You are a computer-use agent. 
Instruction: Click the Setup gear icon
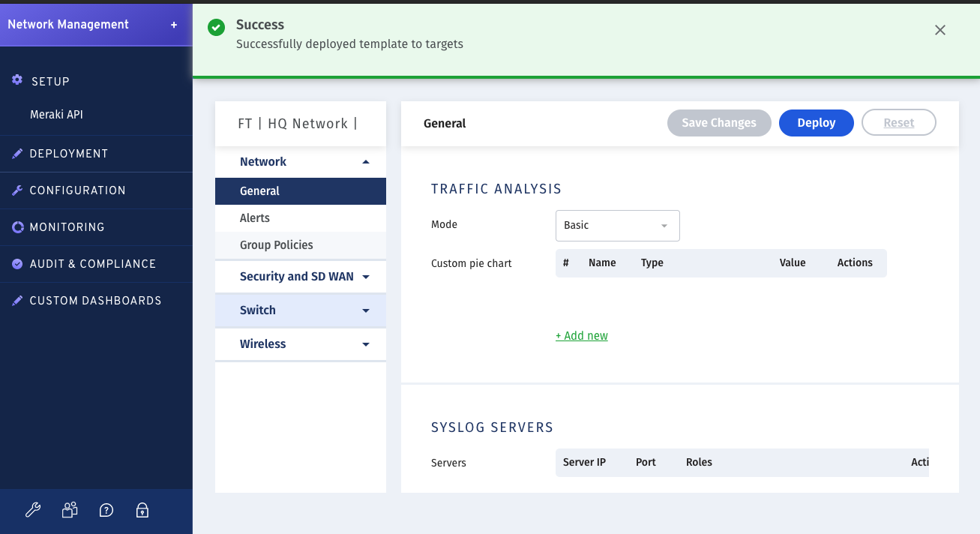[x=16, y=80]
